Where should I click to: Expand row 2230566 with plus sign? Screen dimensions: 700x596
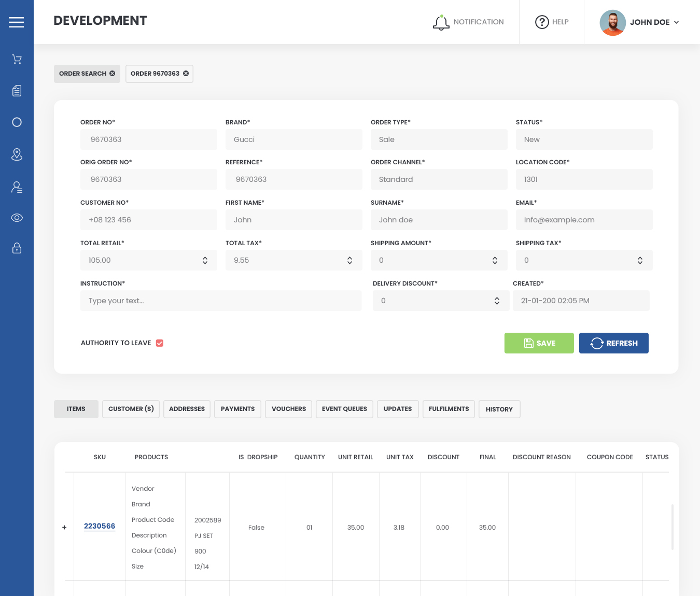64,528
